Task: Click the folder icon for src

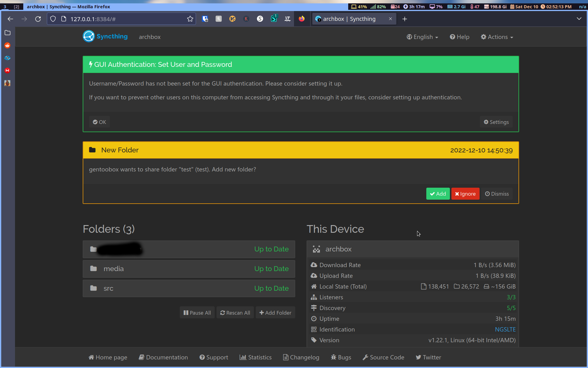Action: click(93, 288)
